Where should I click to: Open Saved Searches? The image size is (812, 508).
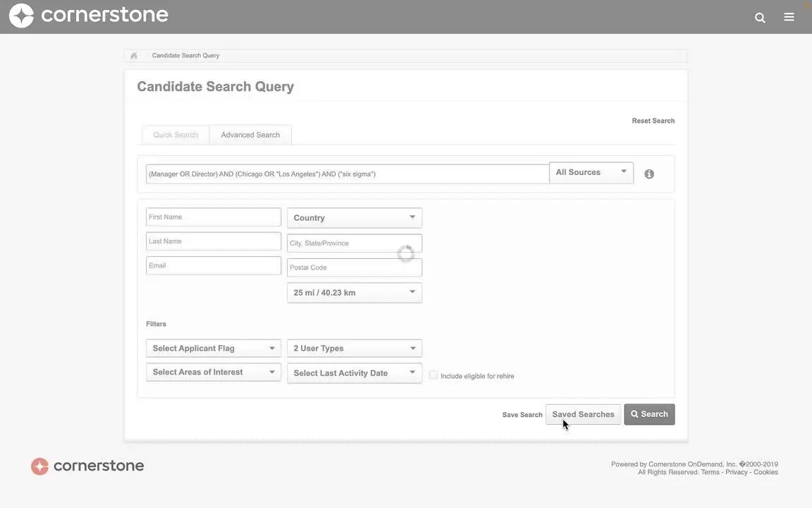[583, 413]
